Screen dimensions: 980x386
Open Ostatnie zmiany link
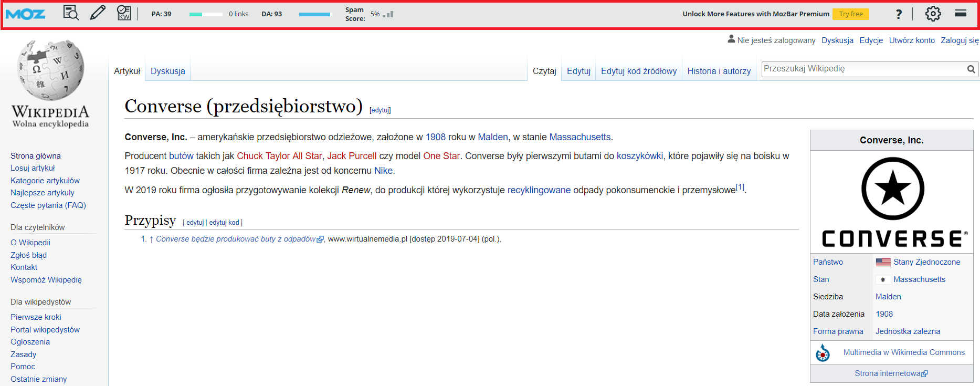(39, 379)
